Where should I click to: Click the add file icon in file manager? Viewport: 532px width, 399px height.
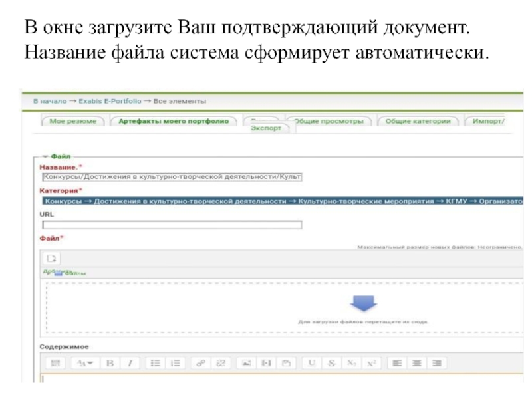tap(51, 258)
